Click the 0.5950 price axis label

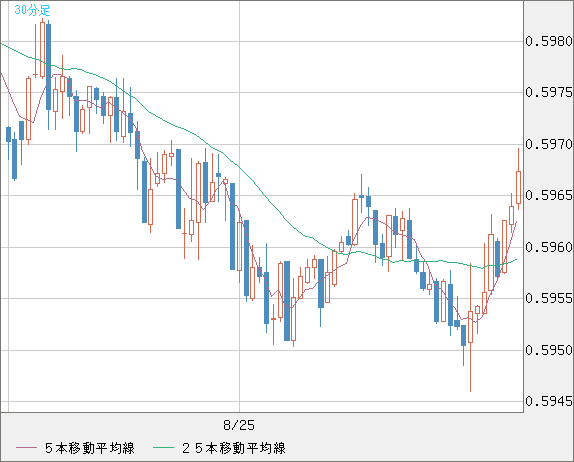(549, 350)
